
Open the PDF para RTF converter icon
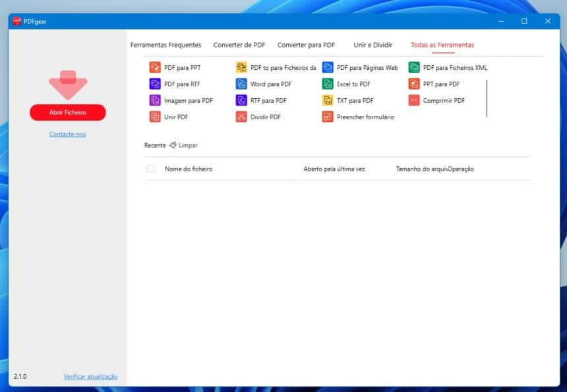click(x=155, y=84)
